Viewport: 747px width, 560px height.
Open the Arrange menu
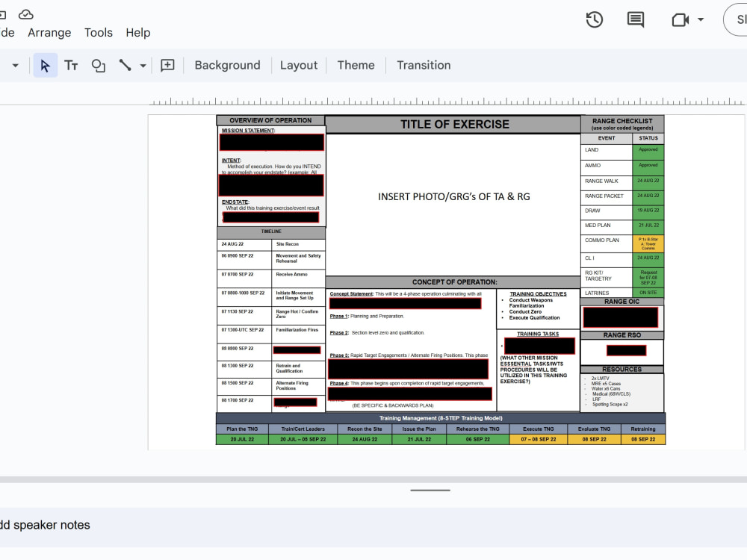tap(49, 32)
